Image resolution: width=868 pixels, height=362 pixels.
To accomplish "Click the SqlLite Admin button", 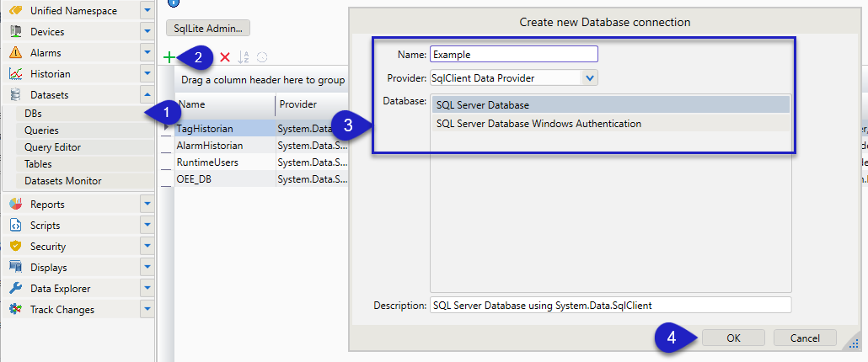I will point(207,29).
